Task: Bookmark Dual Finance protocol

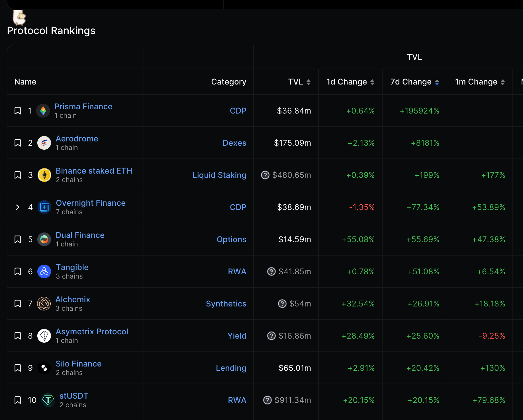Action: click(x=18, y=239)
